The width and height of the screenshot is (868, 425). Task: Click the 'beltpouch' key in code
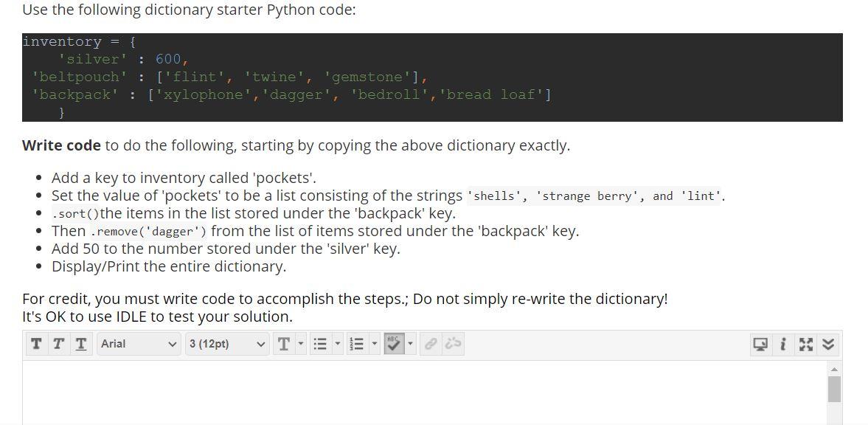point(79,77)
